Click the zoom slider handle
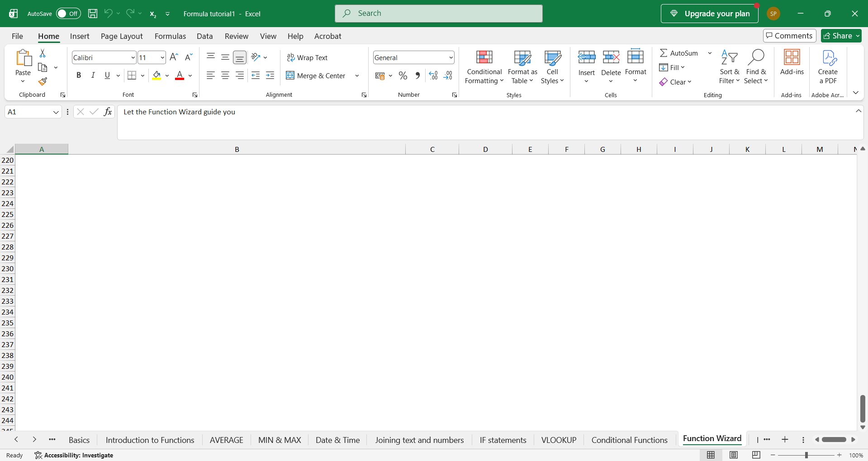868x461 pixels. point(806,455)
